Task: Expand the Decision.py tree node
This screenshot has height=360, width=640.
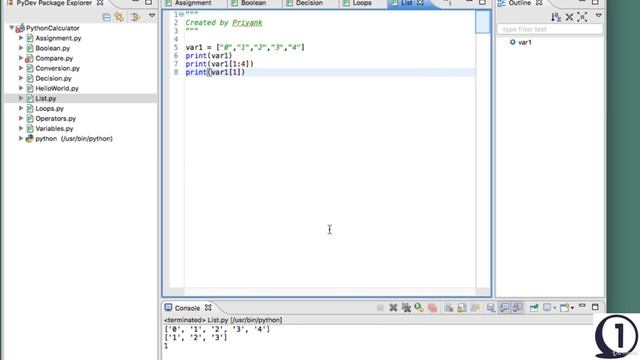Action: point(21,78)
